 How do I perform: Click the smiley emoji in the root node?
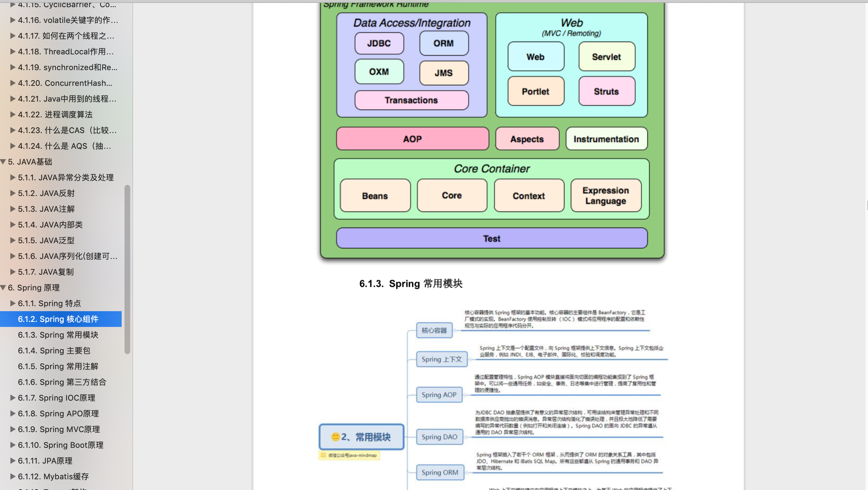click(x=335, y=437)
